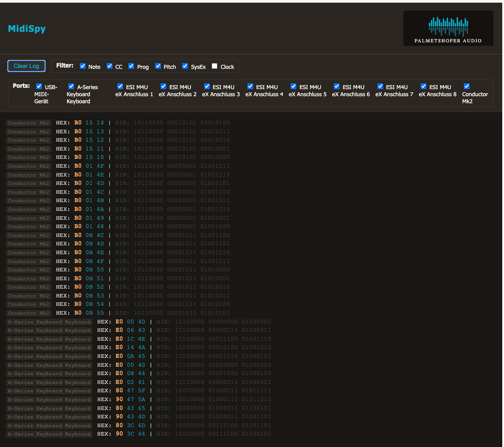Disable the Prog filter
Screen dimensions: 504x447
point(131,66)
